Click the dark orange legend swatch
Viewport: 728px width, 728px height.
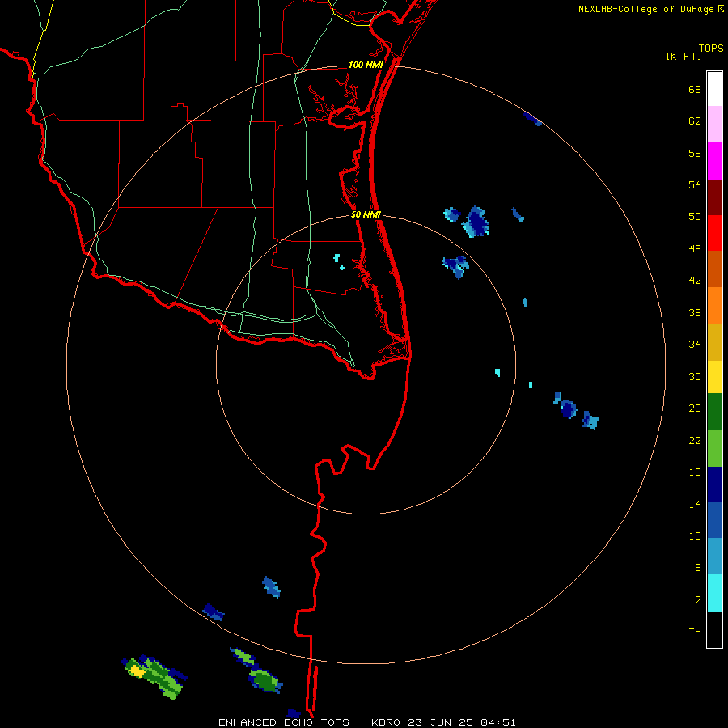714,269
